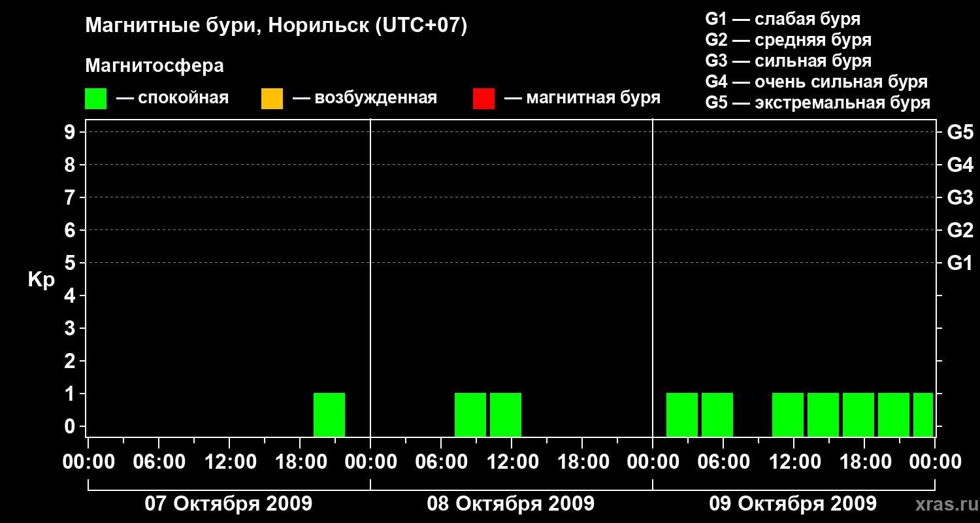Screen dimensions: 980x523
Task: Click the '12:00' tick label under 07 Октября
Action: click(229, 462)
